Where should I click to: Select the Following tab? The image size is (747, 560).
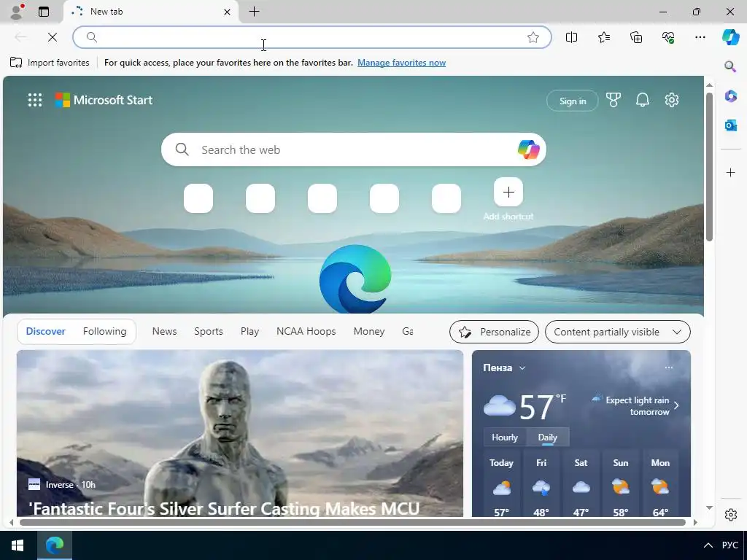(104, 332)
